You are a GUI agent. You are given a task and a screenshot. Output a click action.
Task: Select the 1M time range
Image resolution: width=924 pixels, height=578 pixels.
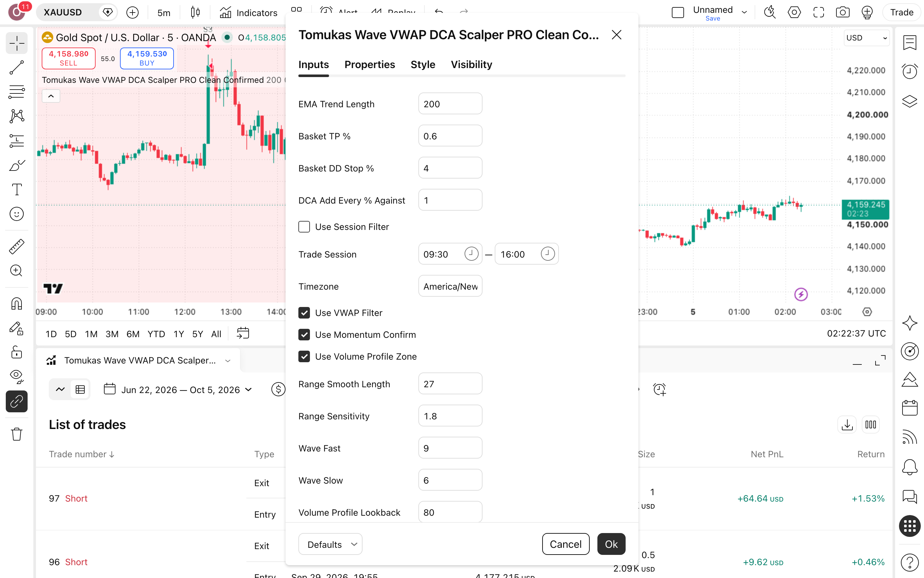[x=91, y=334]
